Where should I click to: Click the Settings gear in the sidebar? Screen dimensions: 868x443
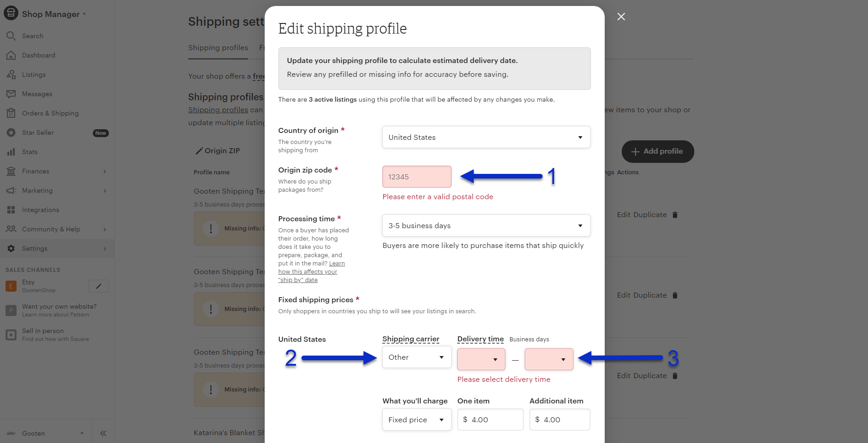(x=11, y=248)
